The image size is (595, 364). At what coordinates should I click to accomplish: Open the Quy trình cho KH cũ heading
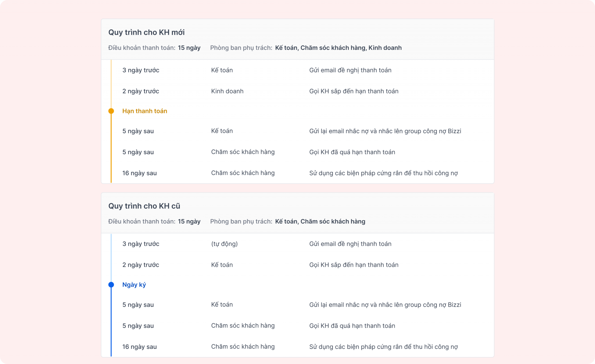tap(144, 206)
